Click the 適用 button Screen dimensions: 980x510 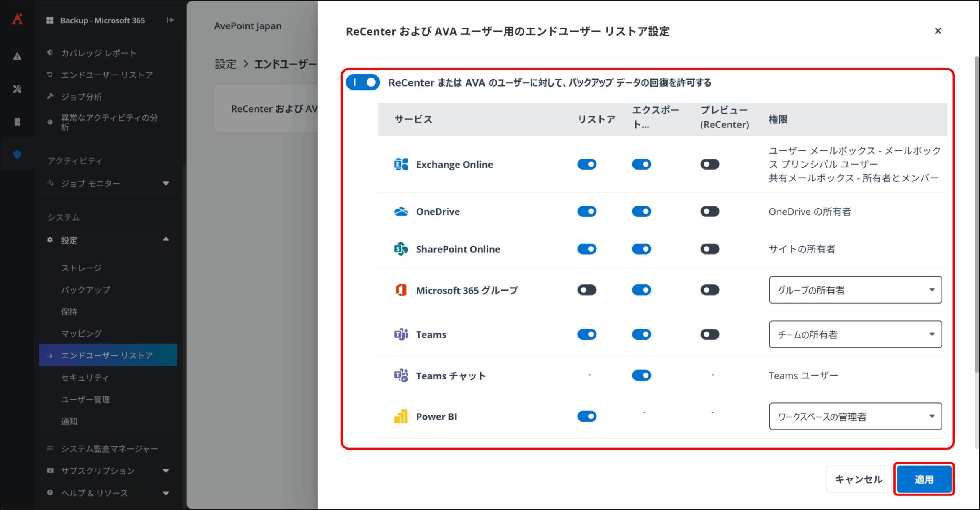[x=924, y=479]
